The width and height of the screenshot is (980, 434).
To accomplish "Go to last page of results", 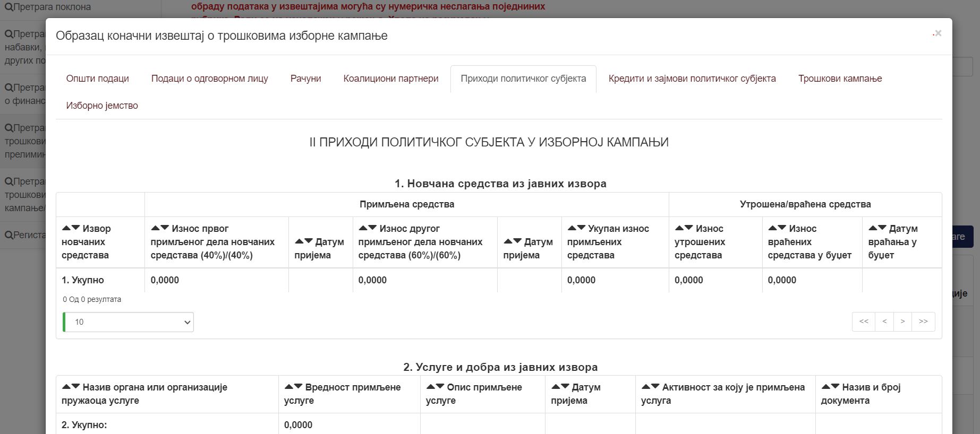I will pyautogui.click(x=923, y=322).
